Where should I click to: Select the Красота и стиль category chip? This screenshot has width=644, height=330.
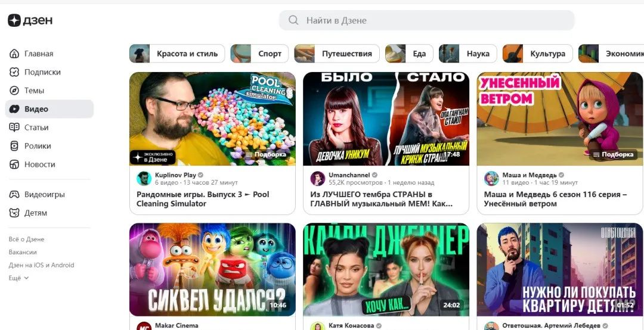pyautogui.click(x=177, y=54)
